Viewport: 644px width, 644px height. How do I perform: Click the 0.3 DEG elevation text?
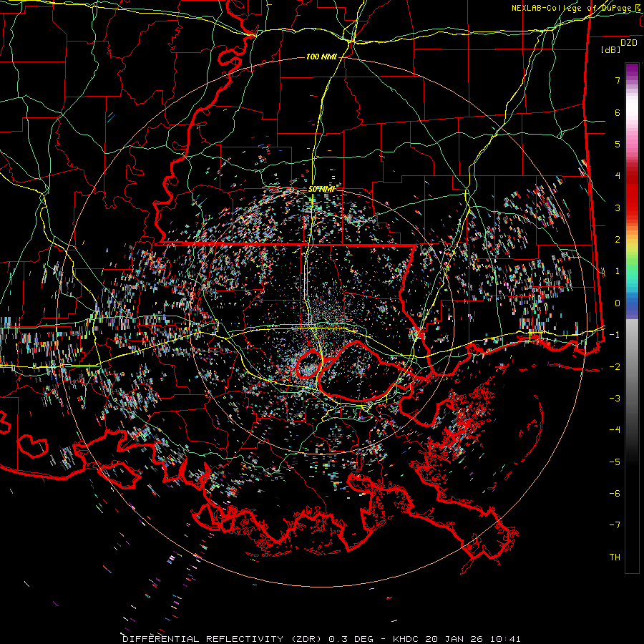351,639
